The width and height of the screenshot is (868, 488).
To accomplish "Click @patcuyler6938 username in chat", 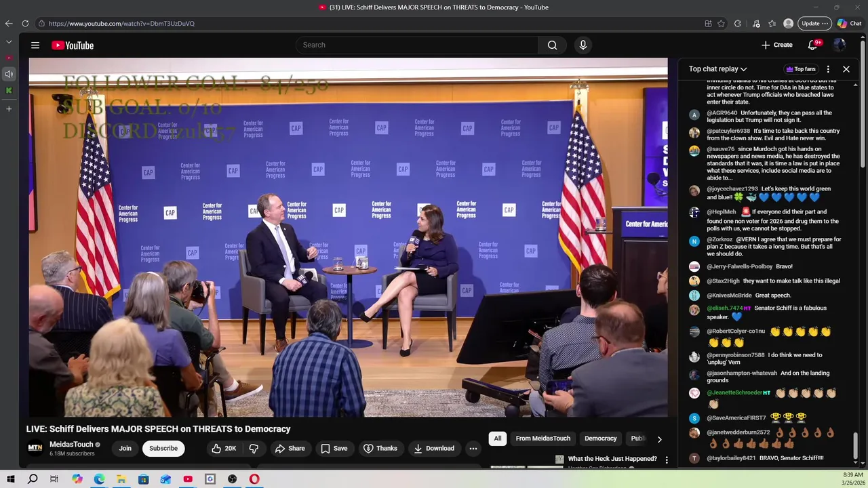I will (728, 131).
